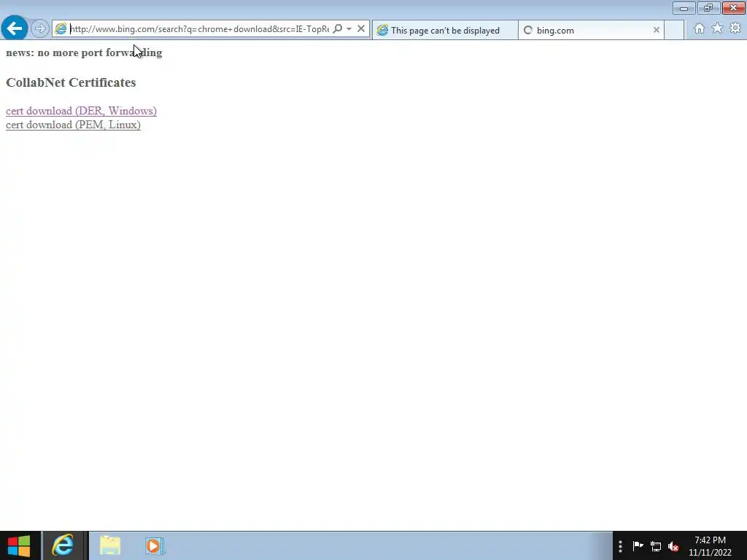Switch to 'This page can't be displayed' tab
The image size is (747, 560).
pyautogui.click(x=445, y=30)
